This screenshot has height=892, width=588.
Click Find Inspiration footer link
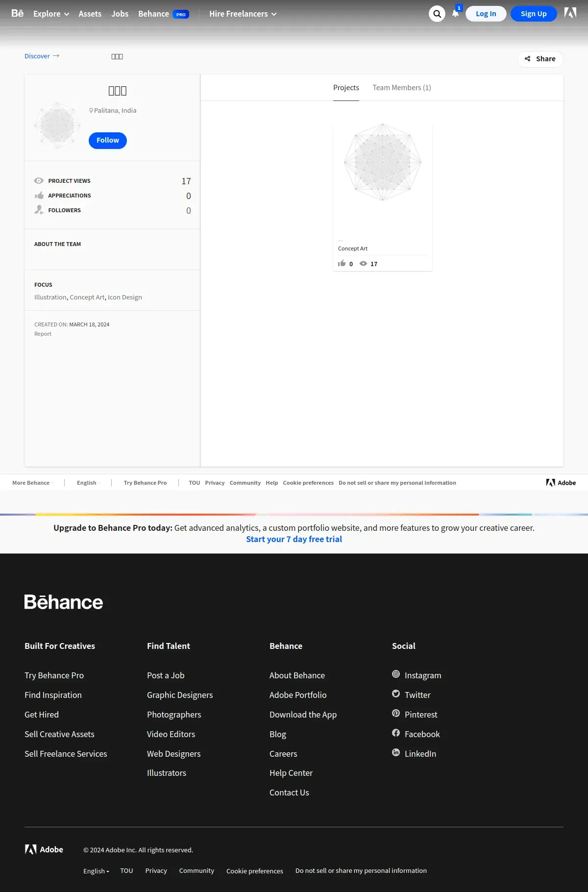53,695
